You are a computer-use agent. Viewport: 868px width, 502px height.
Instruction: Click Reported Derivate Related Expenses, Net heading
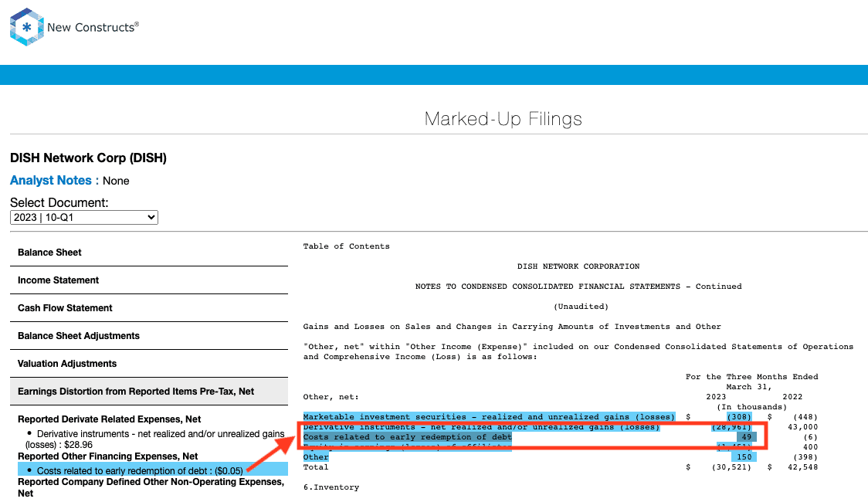[x=109, y=419]
